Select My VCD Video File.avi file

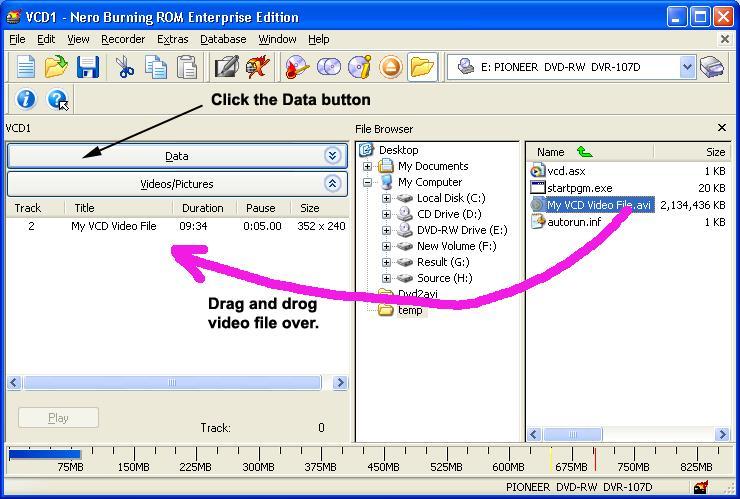598,205
